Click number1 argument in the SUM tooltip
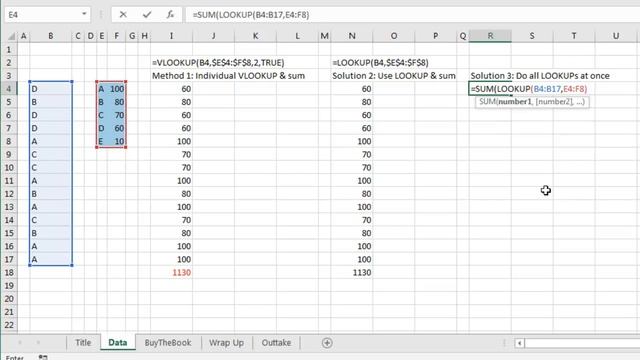Image resolution: width=640 pixels, height=360 pixels. (515, 102)
